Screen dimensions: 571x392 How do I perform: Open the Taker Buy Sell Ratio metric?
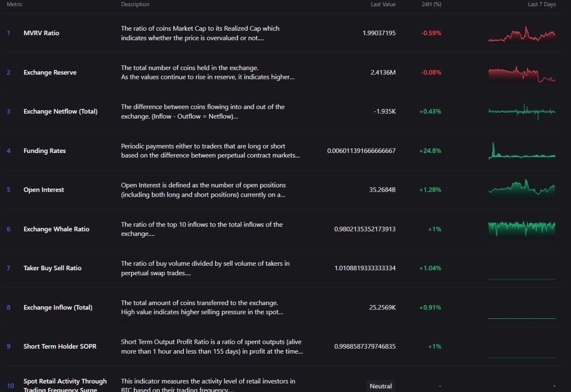pos(53,268)
